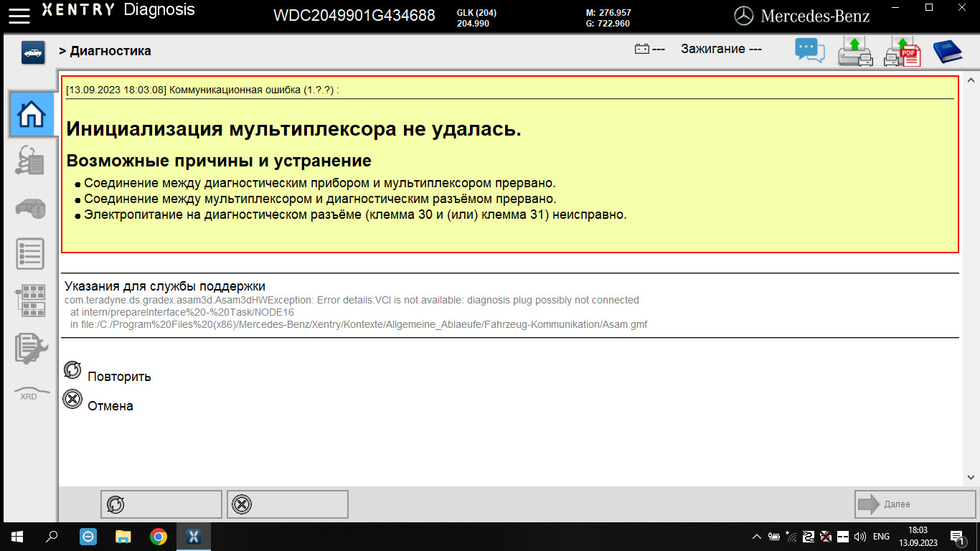The height and width of the screenshot is (551, 980).
Task: Open the Wi-Fi network tray icon
Action: tap(791, 536)
